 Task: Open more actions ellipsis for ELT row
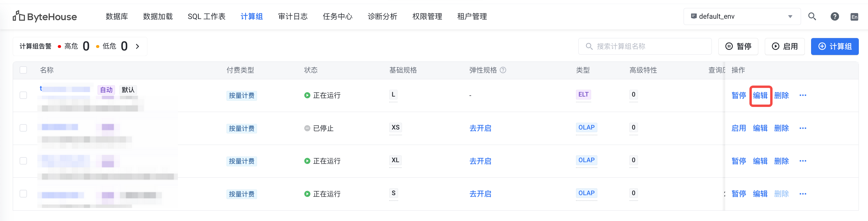[x=802, y=95]
